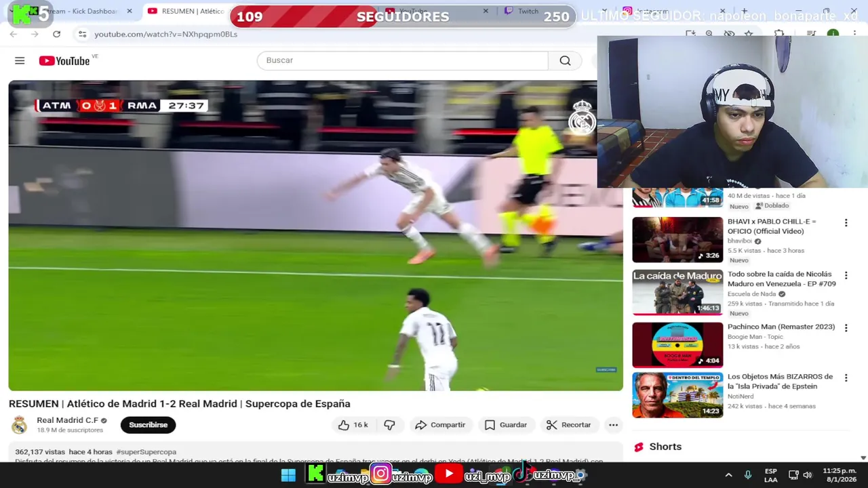
Task: Click the page scrollbar down arrow
Action: pyautogui.click(x=863, y=458)
